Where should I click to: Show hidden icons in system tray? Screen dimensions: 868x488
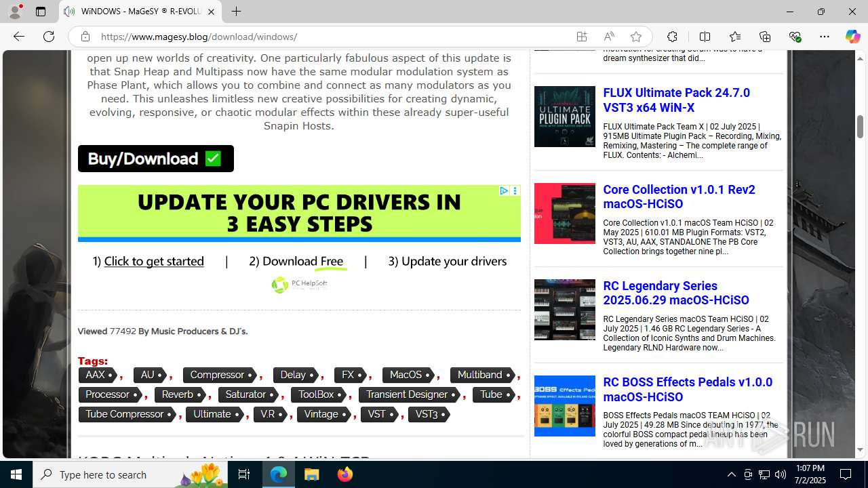point(731,474)
